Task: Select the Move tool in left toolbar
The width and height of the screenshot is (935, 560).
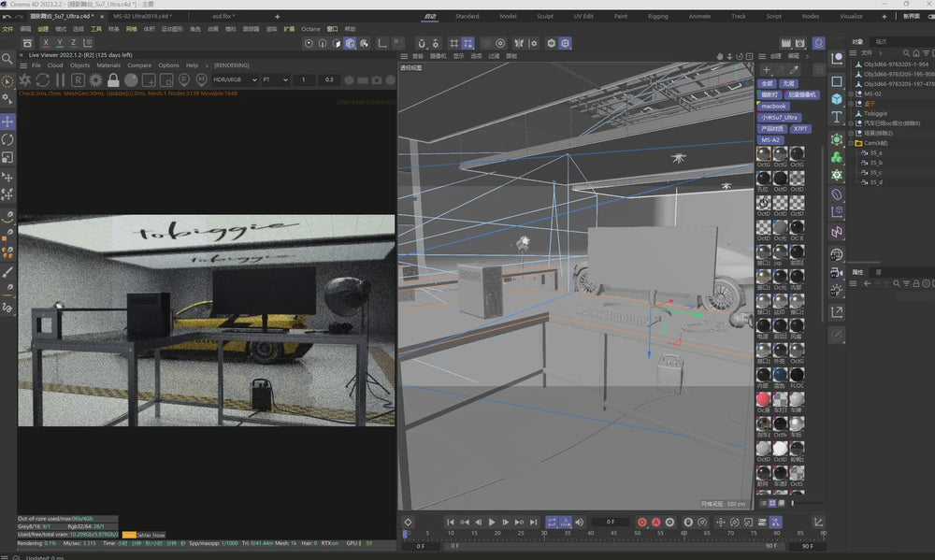Action: click(x=7, y=122)
